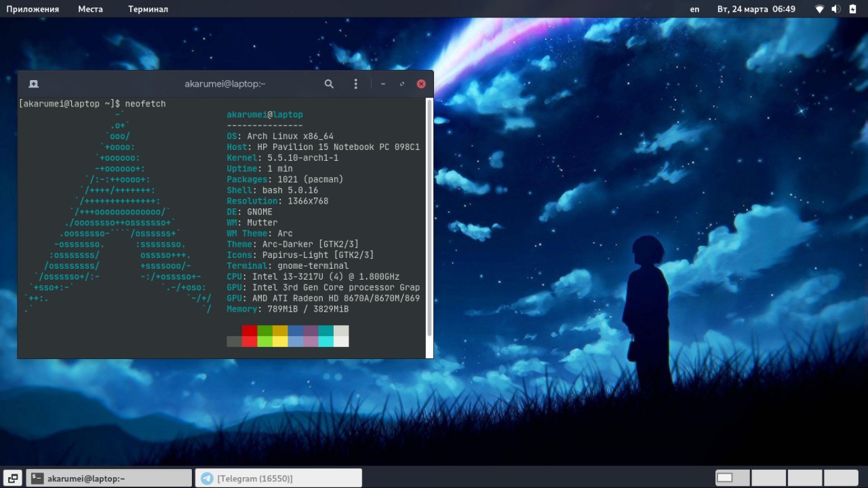Viewport: 868px width, 488px height.
Task: Click the GPU: Intel 3rd Gen Core line
Action: (x=323, y=288)
